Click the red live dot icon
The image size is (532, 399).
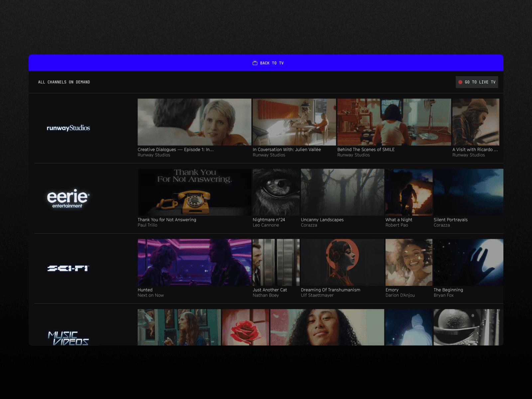460,82
